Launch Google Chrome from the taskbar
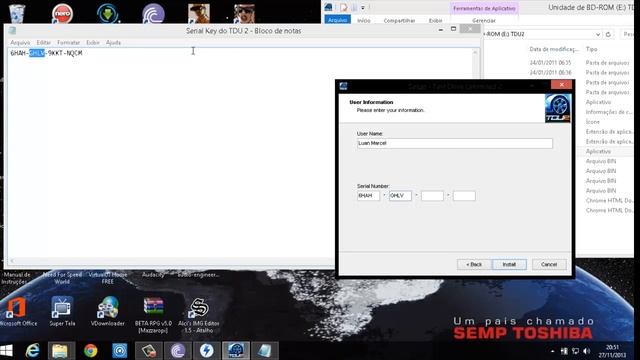 [x=90, y=351]
